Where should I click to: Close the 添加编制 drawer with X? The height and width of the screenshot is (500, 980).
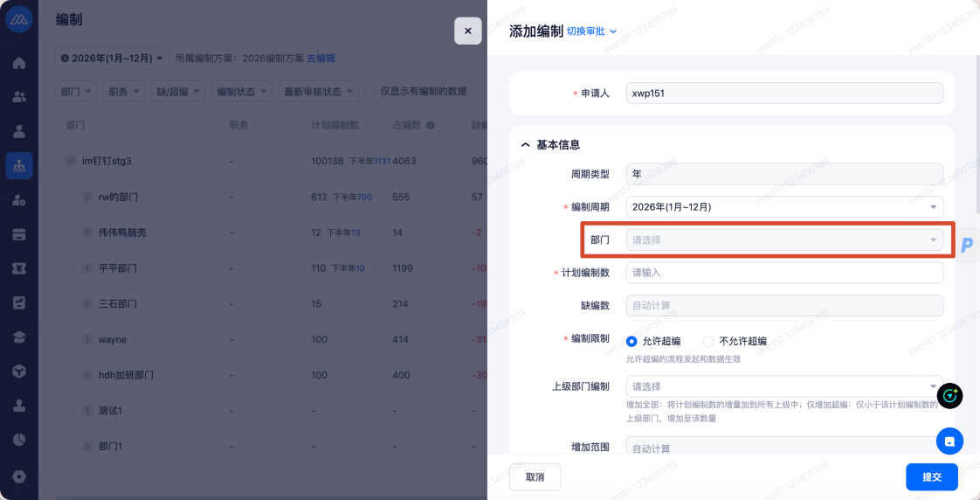coord(467,31)
